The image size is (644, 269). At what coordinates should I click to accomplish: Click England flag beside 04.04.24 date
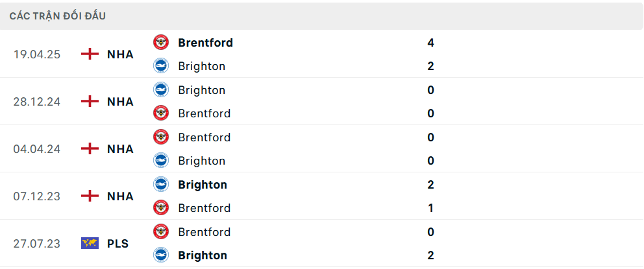pyautogui.click(x=90, y=149)
